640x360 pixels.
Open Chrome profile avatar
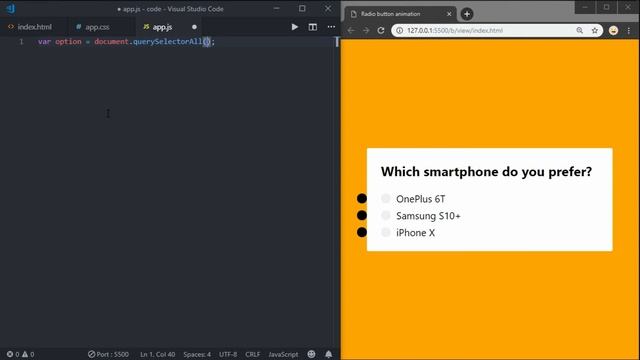click(613, 30)
